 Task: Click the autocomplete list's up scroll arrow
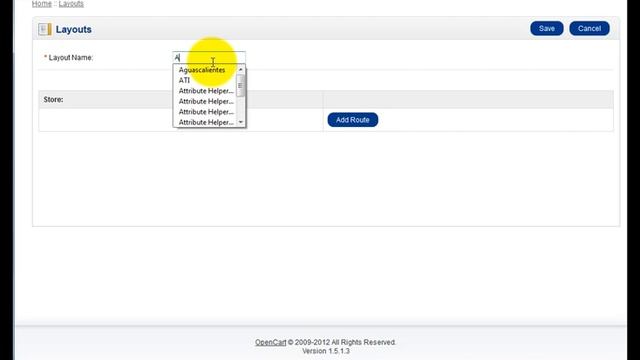click(241, 69)
